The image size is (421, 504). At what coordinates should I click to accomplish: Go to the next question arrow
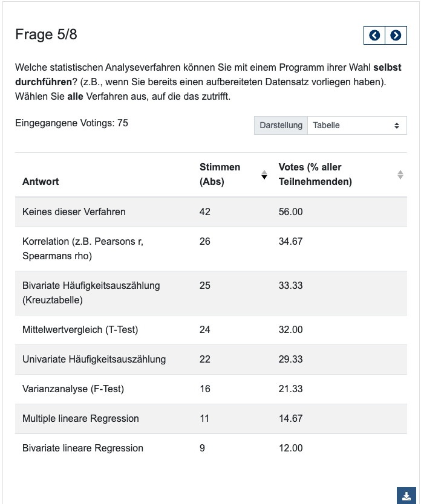[395, 36]
